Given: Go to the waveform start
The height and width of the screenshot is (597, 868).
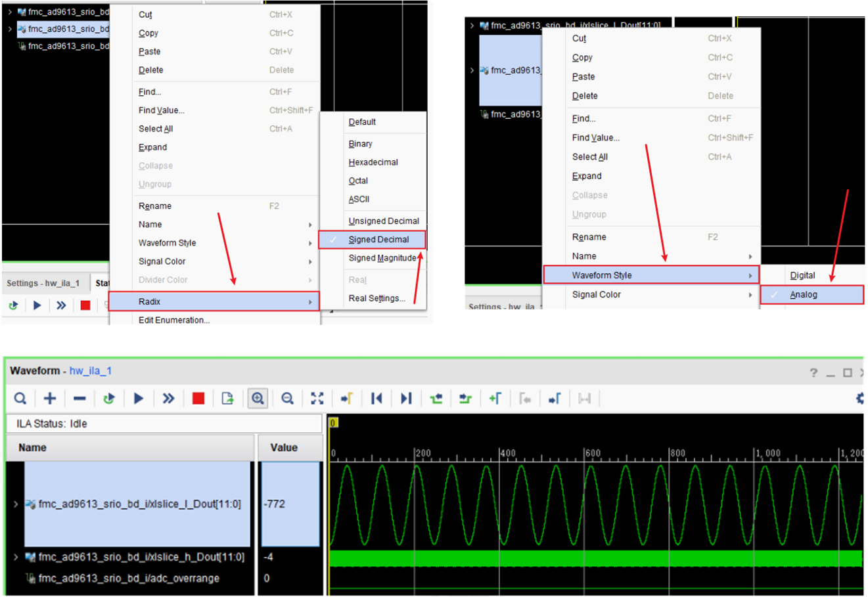Looking at the screenshot, I should [x=377, y=398].
